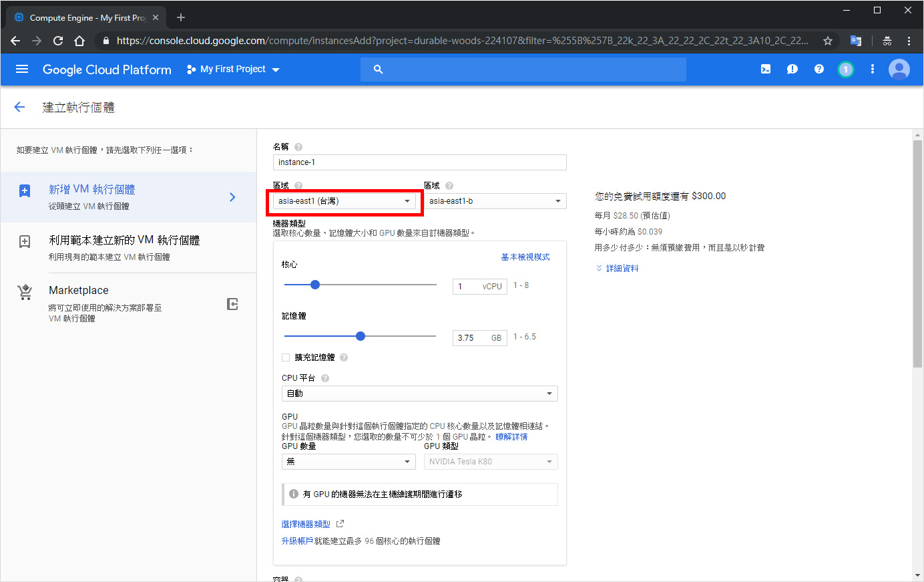Activate Cloud Shell icon in header
Screen dimensions: 924x582
(x=766, y=69)
